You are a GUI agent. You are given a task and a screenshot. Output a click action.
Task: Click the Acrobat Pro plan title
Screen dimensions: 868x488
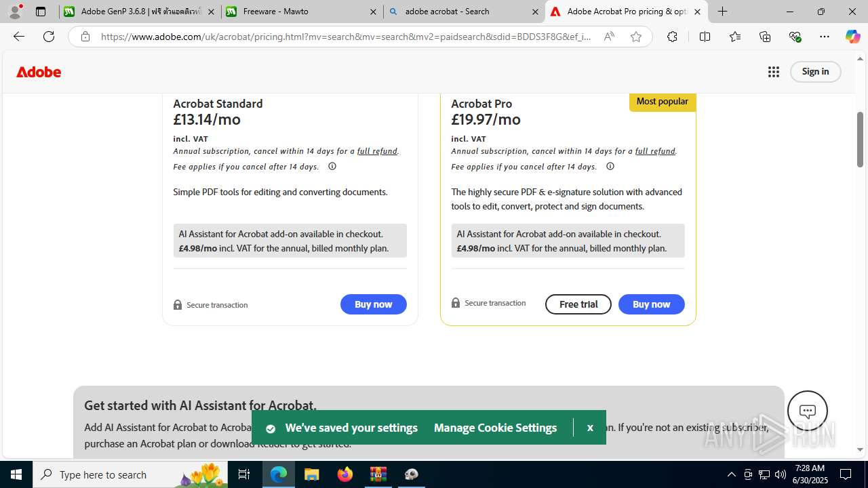(481, 104)
